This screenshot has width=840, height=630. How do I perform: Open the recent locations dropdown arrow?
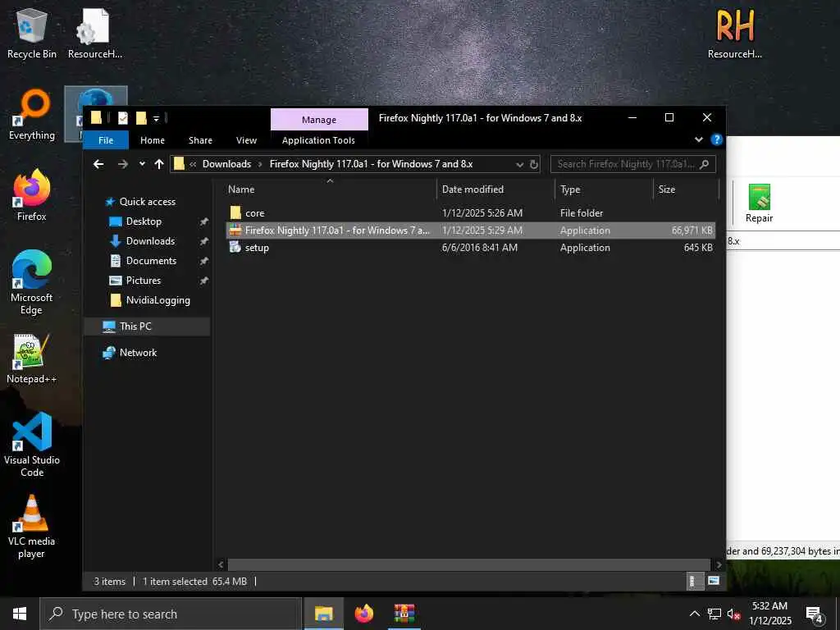pos(142,164)
